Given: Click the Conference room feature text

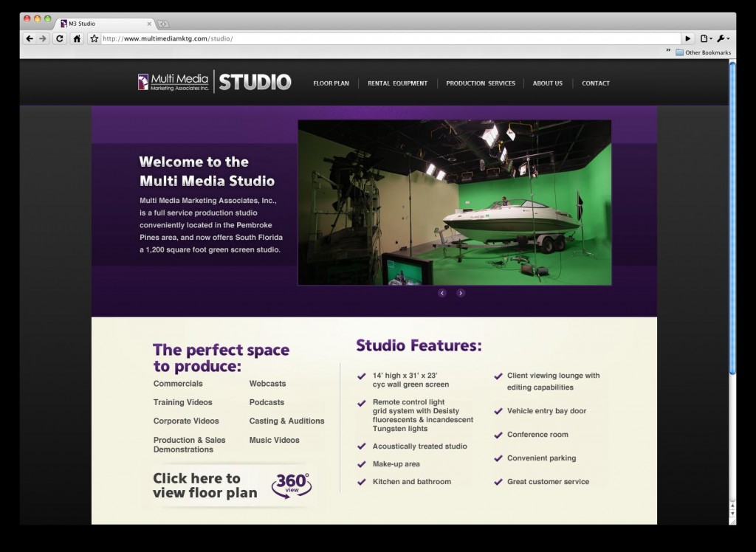Looking at the screenshot, I should [537, 435].
